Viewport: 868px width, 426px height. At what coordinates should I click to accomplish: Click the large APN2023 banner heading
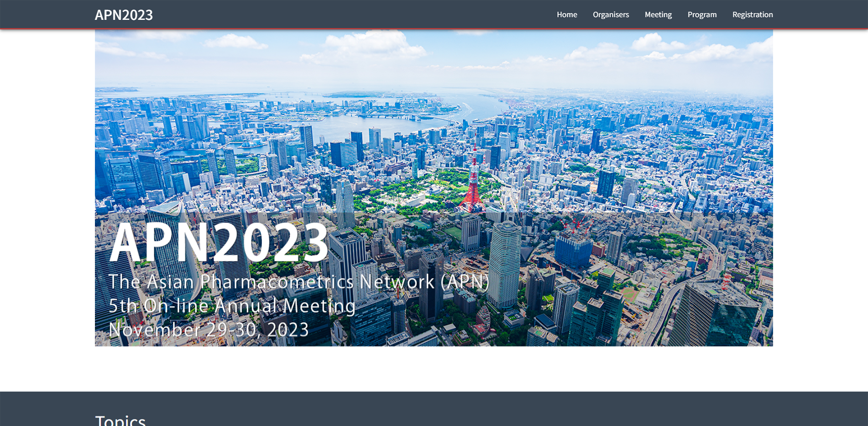tap(219, 242)
